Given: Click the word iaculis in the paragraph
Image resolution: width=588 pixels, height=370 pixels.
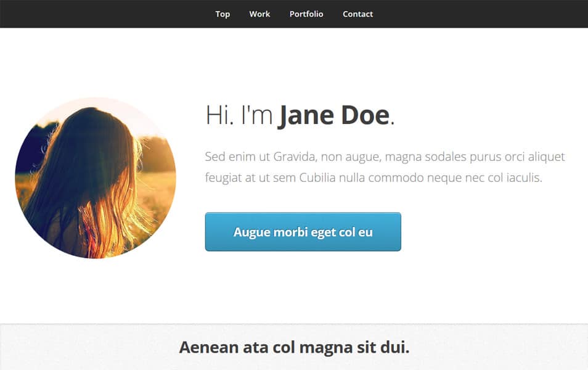Looking at the screenshot, I should 521,178.
